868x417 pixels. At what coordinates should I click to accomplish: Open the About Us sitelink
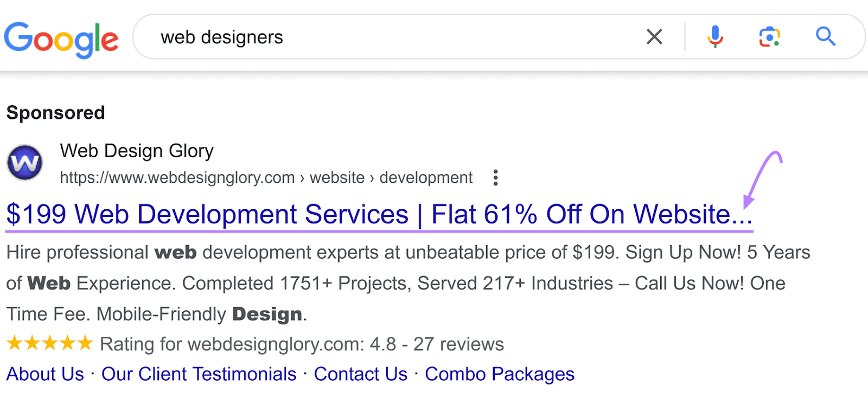point(44,374)
